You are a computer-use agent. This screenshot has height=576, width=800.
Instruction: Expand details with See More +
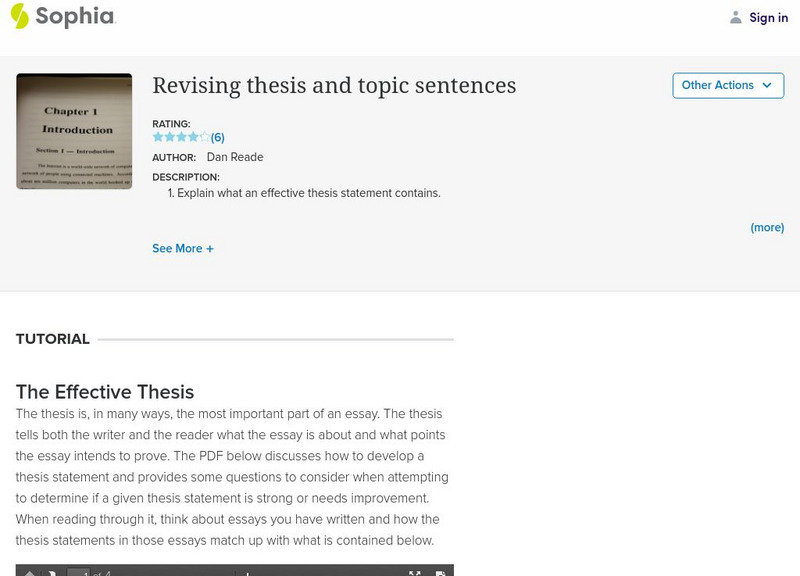183,248
